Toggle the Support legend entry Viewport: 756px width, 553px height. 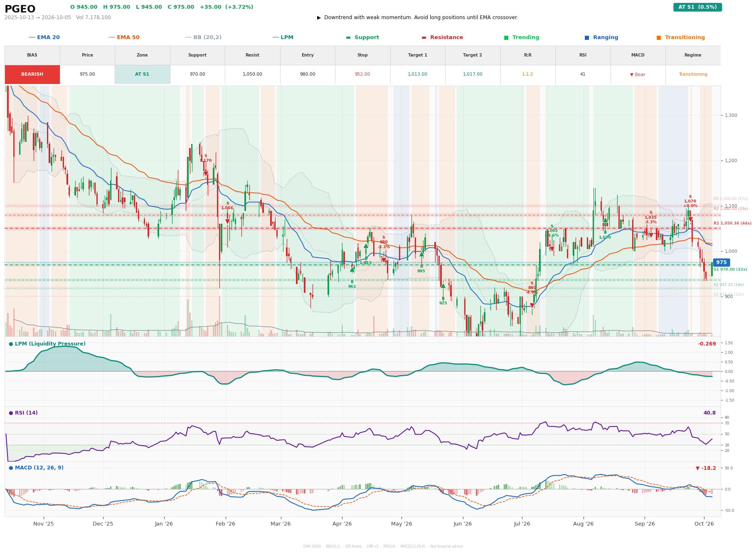click(x=362, y=37)
